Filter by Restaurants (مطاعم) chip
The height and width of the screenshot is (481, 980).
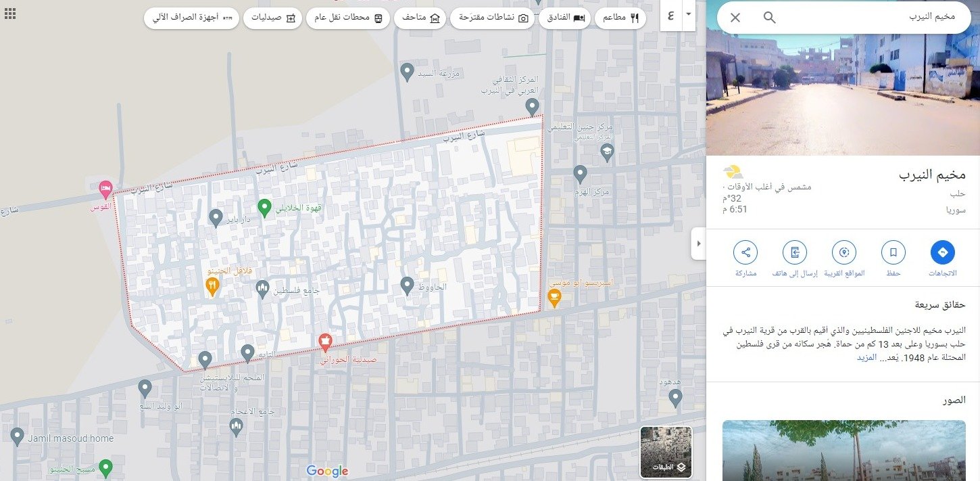point(620,18)
